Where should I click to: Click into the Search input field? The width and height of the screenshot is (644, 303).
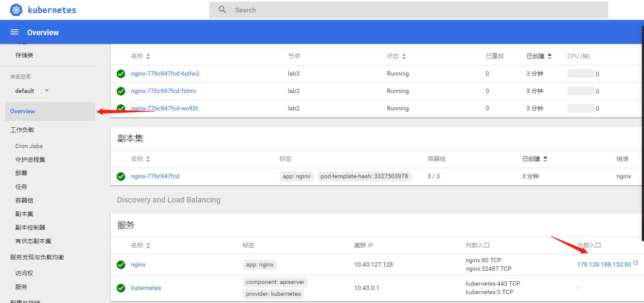click(416, 10)
